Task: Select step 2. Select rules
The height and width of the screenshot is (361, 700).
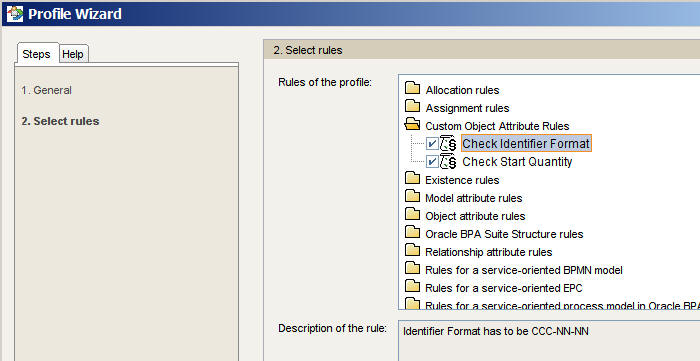Action: click(x=60, y=121)
